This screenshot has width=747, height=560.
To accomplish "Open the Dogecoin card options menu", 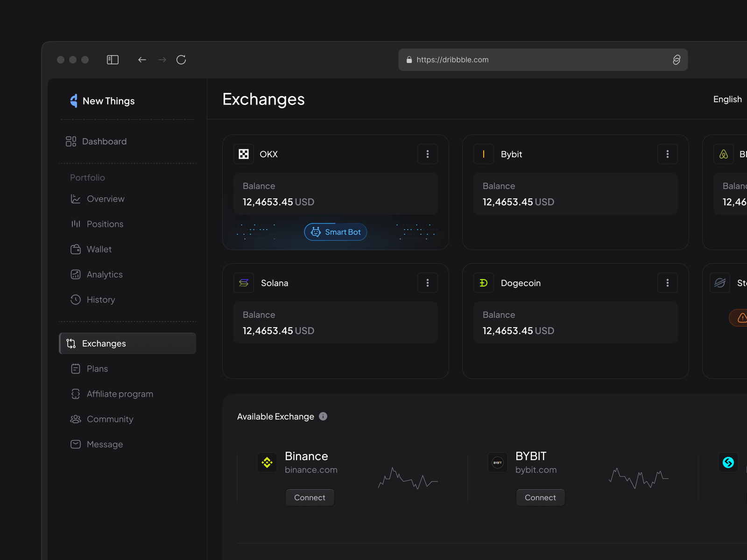I will pos(668,283).
